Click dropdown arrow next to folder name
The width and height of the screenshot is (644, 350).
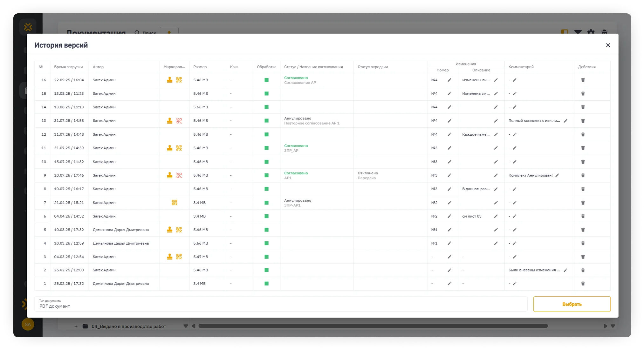click(x=186, y=326)
